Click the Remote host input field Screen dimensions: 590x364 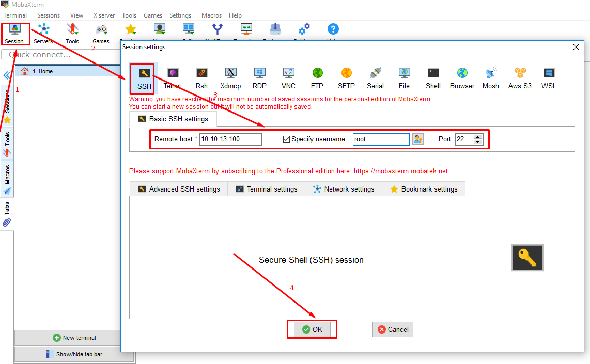click(x=230, y=139)
